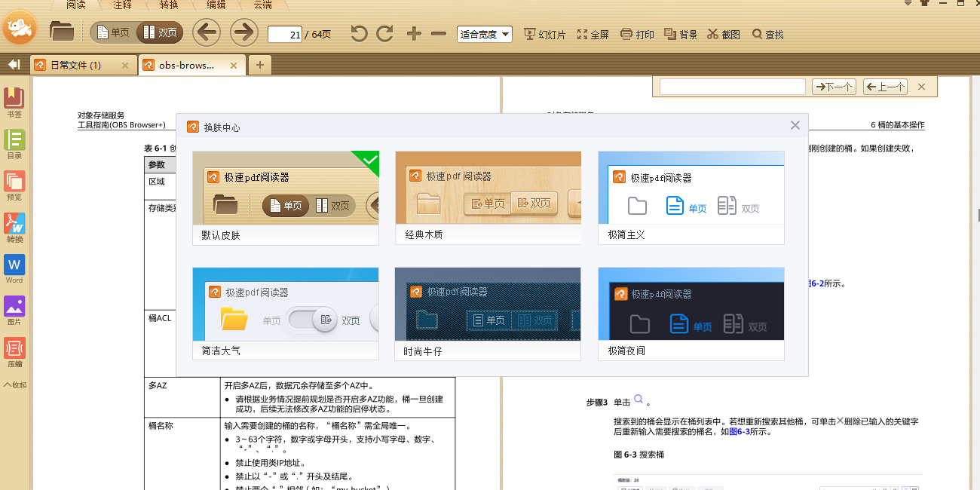Select the 极简夜间 skin thumbnail

tap(691, 314)
